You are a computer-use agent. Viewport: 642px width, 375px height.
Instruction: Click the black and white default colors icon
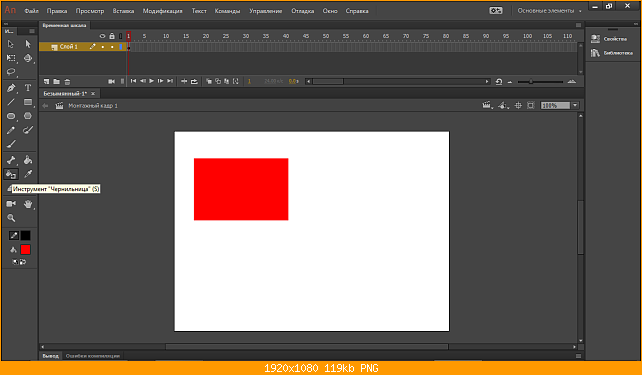[15, 262]
